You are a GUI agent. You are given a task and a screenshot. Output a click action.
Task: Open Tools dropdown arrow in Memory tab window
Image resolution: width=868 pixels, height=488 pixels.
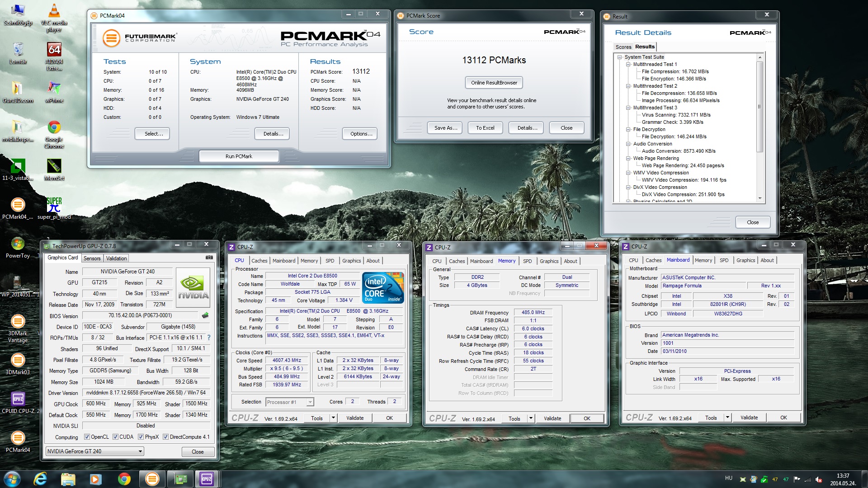pos(531,418)
